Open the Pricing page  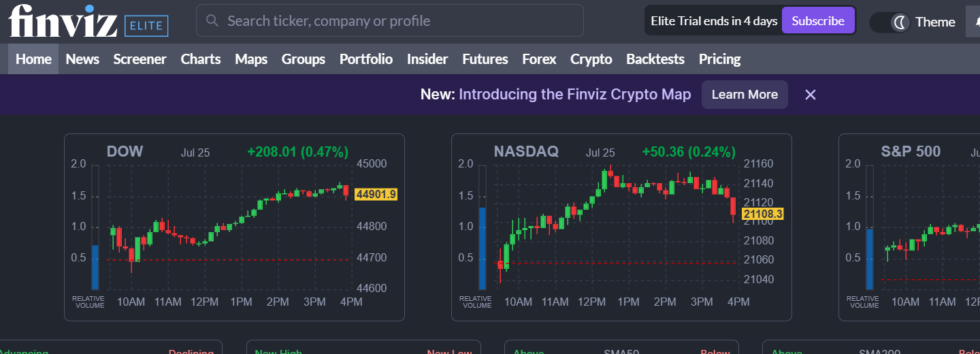point(719,59)
